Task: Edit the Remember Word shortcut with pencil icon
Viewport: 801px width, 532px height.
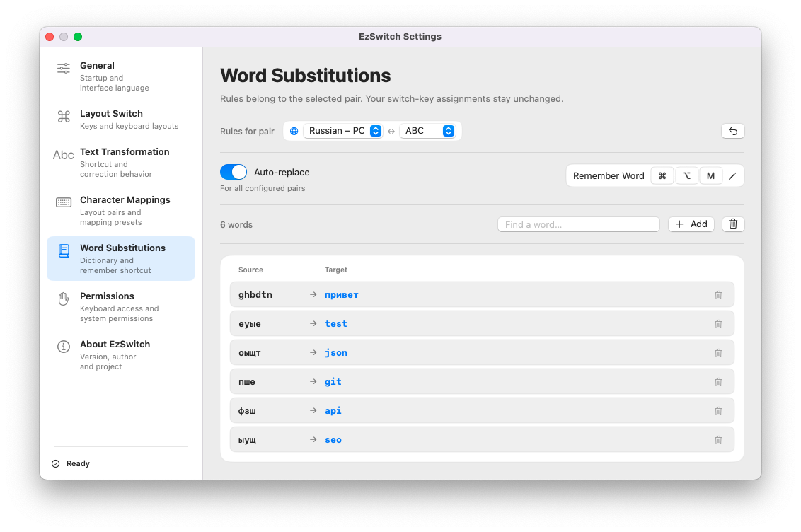Action: [x=732, y=175]
